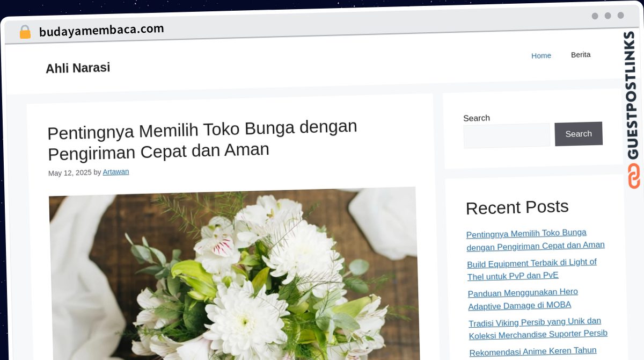The image size is (644, 360).
Task: Open the Berita menu item
Action: click(581, 54)
